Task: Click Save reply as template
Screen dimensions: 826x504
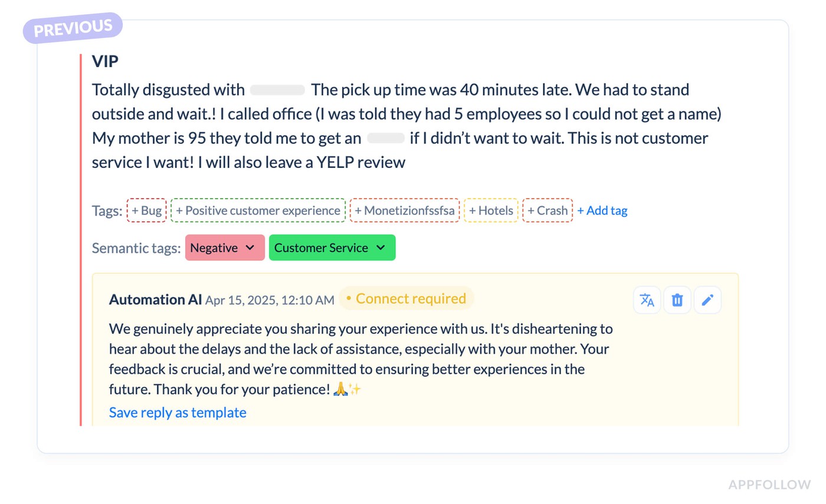Action: (x=178, y=413)
